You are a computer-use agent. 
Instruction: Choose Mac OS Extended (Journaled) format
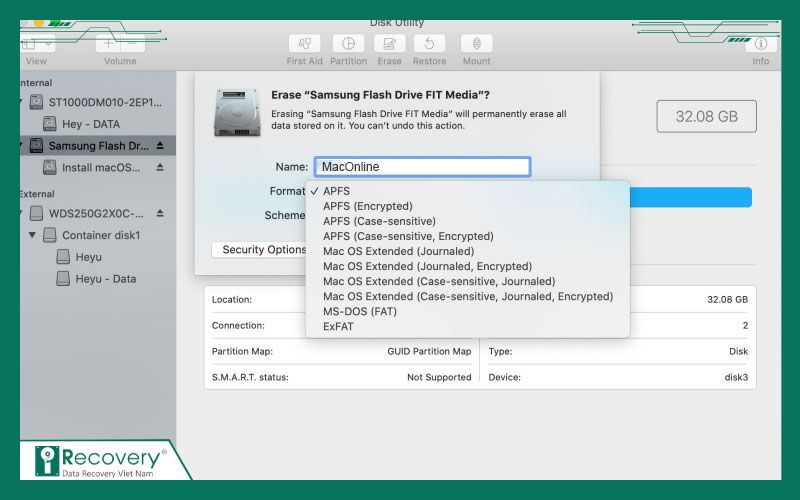pos(398,251)
